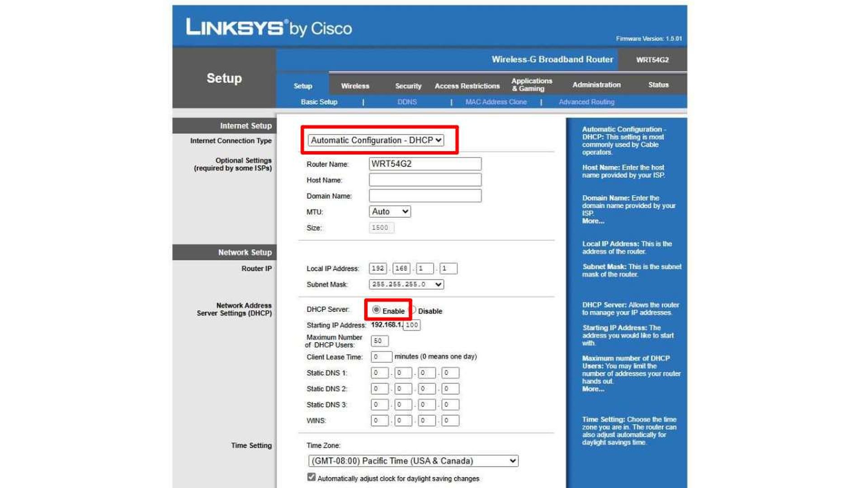
Task: Select the DDNS sub-menu
Action: (407, 102)
